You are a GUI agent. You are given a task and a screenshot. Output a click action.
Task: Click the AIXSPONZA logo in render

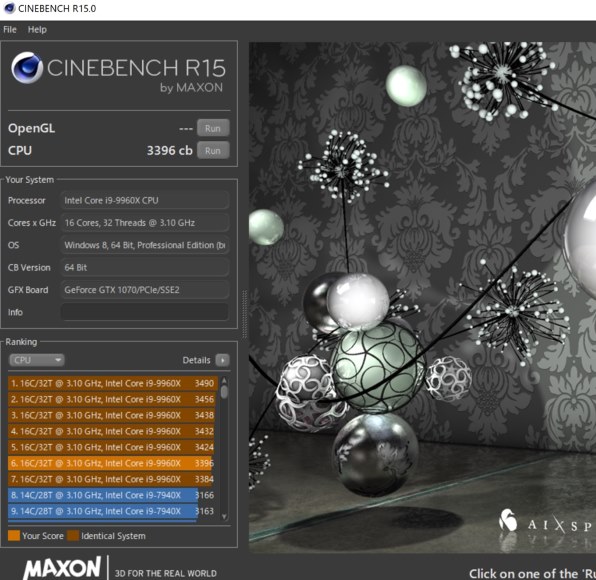click(547, 524)
